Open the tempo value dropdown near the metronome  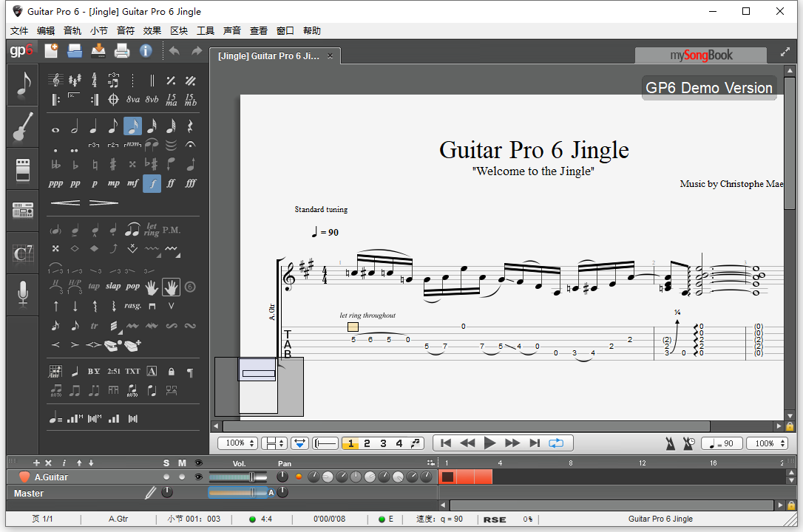tap(722, 443)
